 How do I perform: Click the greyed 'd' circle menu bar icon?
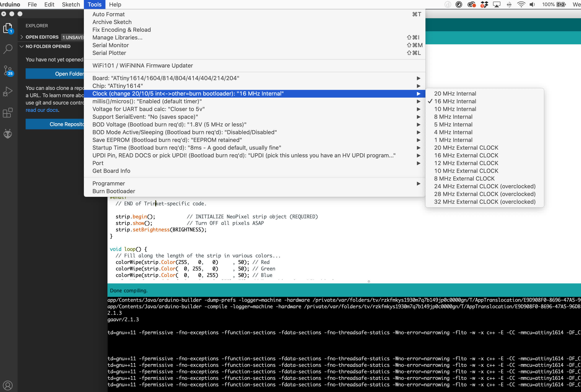[448, 4]
